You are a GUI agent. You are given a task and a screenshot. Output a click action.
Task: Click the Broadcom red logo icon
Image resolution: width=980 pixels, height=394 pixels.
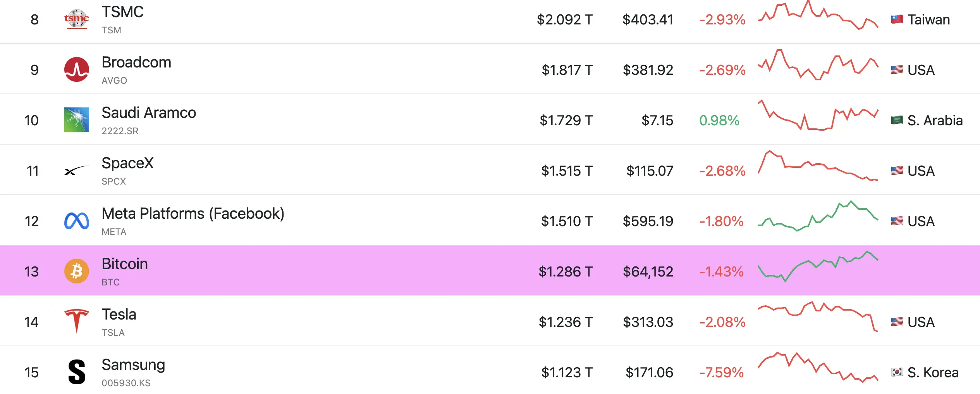coord(76,69)
